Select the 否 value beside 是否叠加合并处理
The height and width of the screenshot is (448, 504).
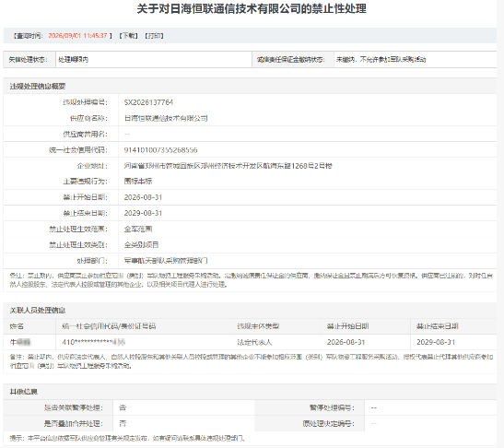click(123, 423)
